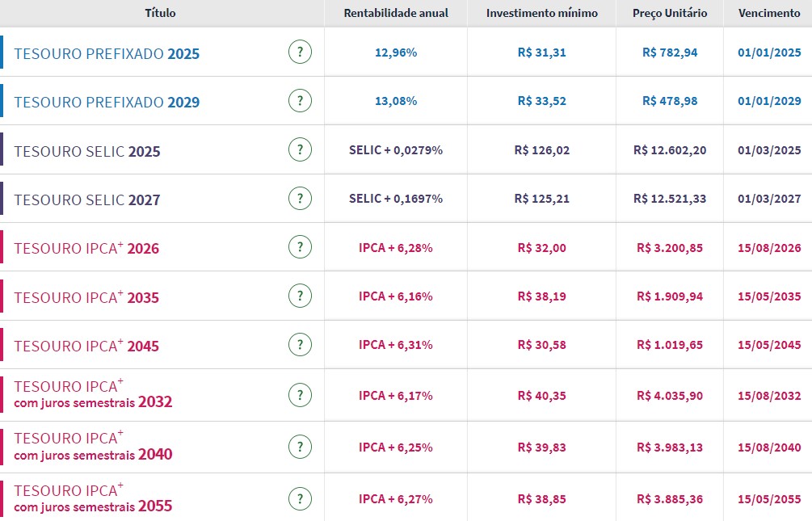
Task: Click help icon for juros semestrais 2040
Action: coord(300,447)
